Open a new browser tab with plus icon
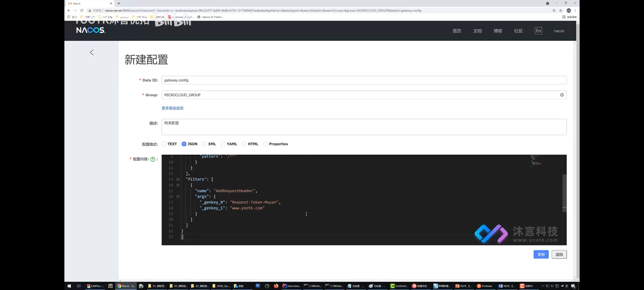 coord(119,3)
